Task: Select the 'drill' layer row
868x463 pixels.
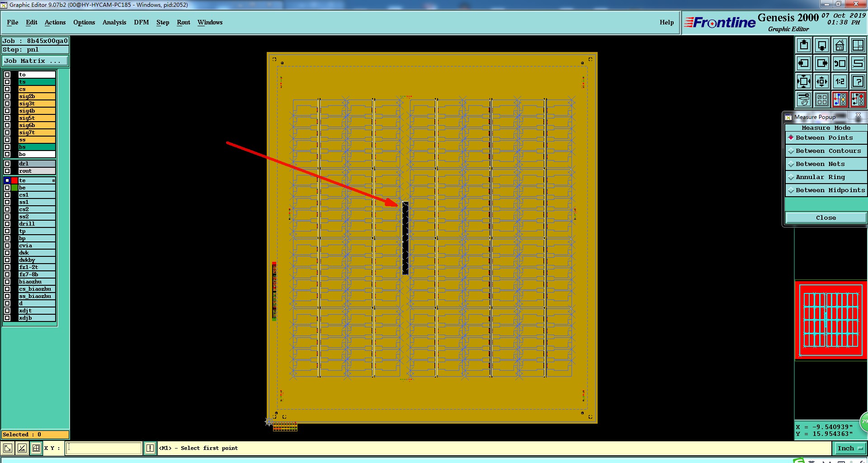Action: pos(37,224)
